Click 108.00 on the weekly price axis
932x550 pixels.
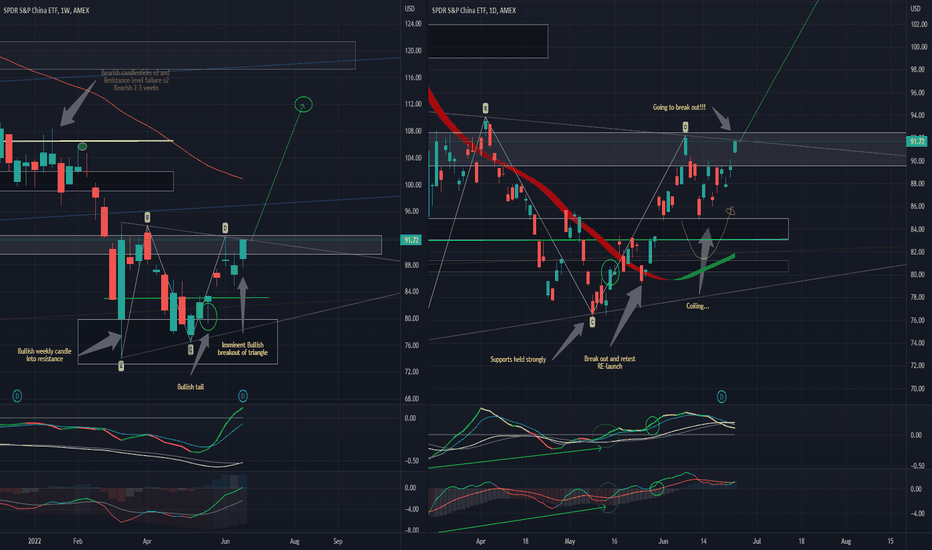(x=413, y=131)
